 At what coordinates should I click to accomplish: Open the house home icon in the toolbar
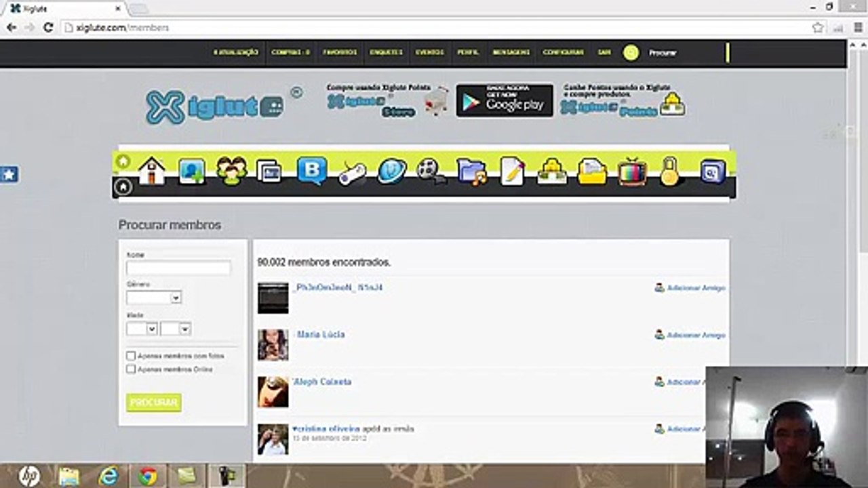pos(151,171)
